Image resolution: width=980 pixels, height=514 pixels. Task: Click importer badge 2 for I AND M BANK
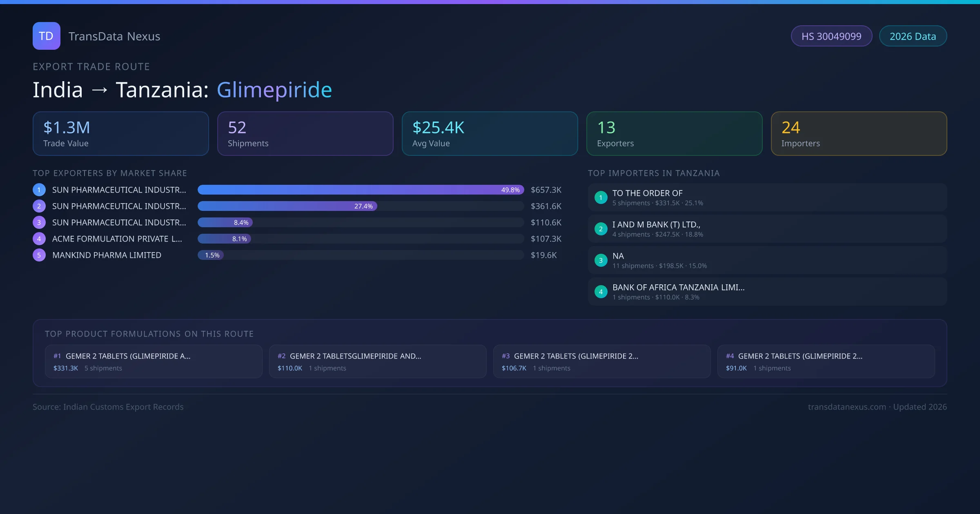click(601, 229)
